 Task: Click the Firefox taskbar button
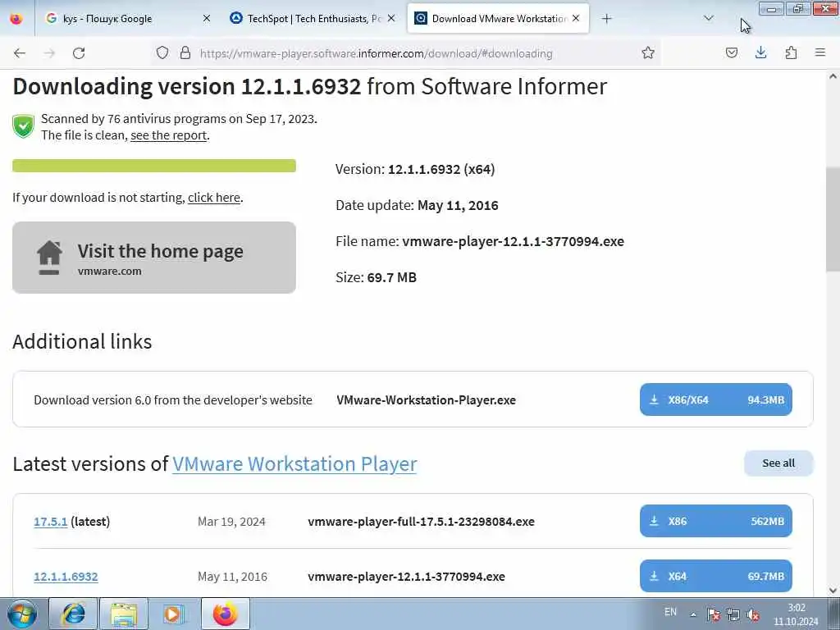225,614
